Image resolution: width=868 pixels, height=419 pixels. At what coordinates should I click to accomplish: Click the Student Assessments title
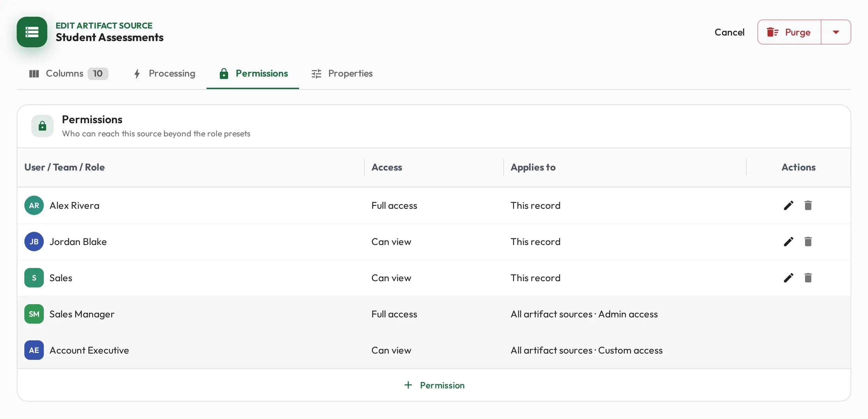pyautogui.click(x=110, y=37)
